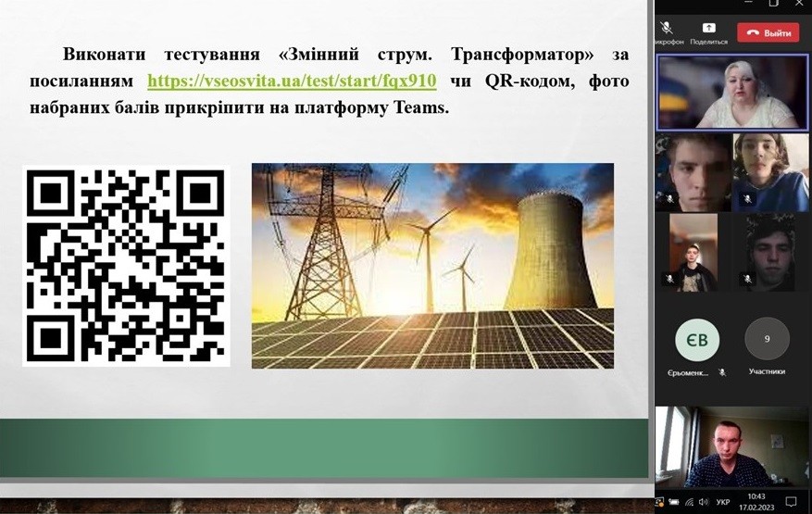Image resolution: width=812 pixels, height=514 pixels.
Task: Click the ЄВ avatar of Єрьоменко
Action: click(692, 340)
